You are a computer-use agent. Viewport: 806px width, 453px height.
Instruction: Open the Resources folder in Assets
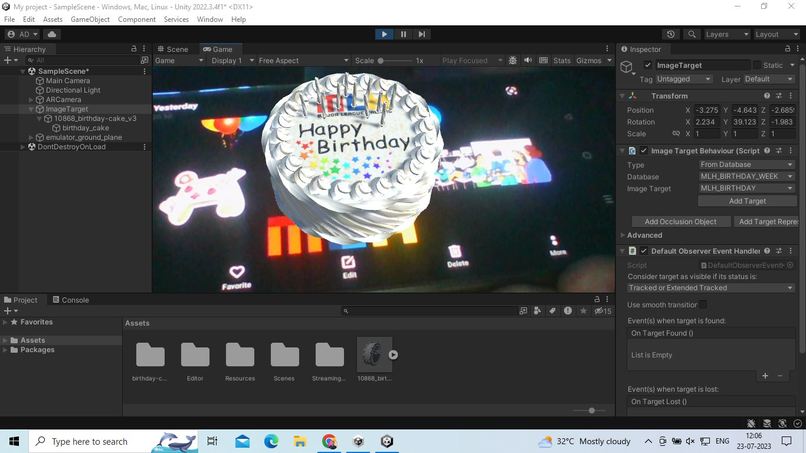[240, 361]
